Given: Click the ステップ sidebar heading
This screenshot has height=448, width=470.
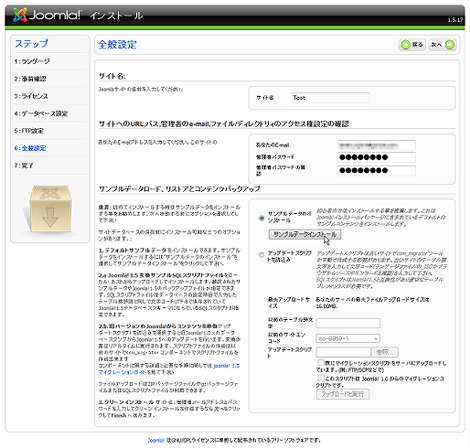Looking at the screenshot, I should coord(31,43).
